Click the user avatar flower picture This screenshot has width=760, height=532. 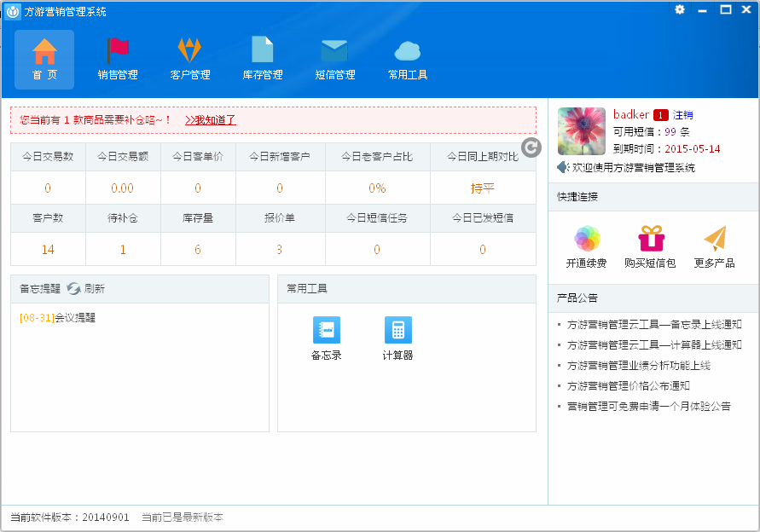(x=581, y=131)
